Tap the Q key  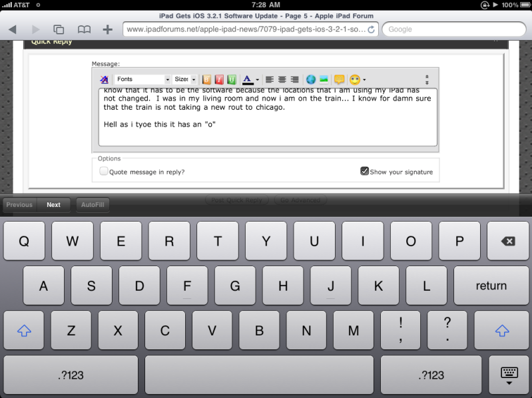(24, 241)
